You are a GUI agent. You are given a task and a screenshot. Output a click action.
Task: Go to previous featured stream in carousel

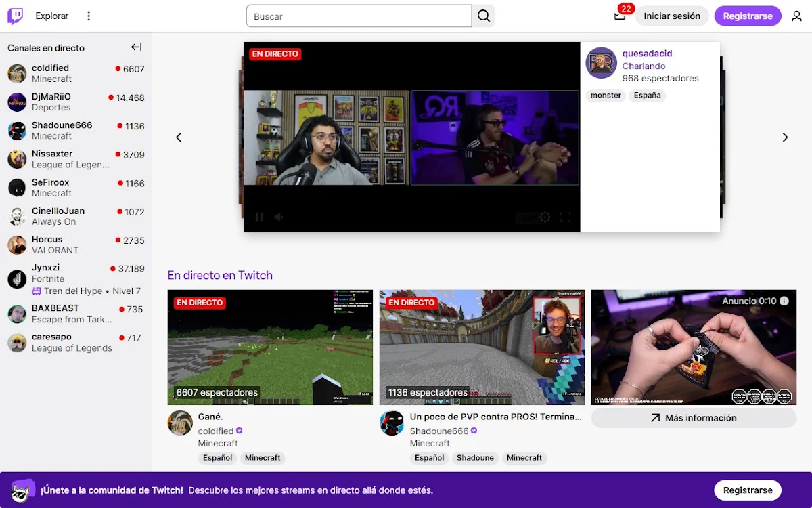[179, 137]
